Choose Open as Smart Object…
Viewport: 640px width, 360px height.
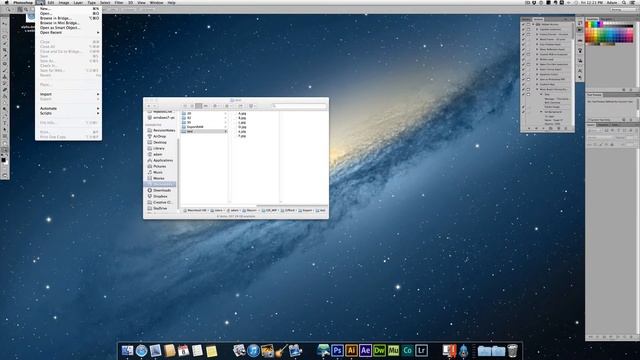[68, 28]
